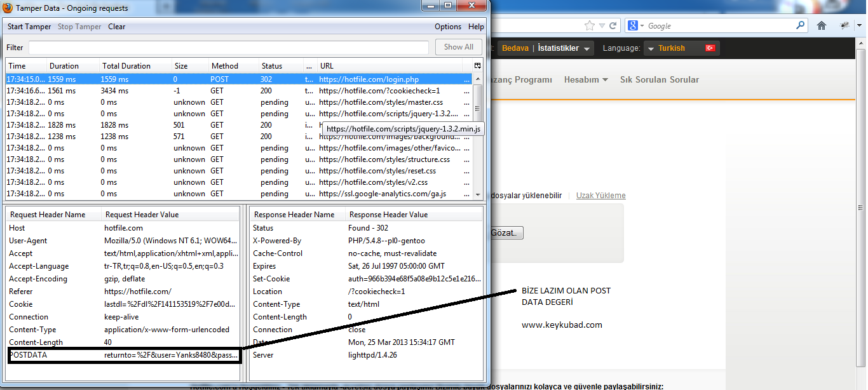This screenshot has height=390, width=868.
Task: Expand the Turkish language dropdown
Action: pyautogui.click(x=651, y=48)
